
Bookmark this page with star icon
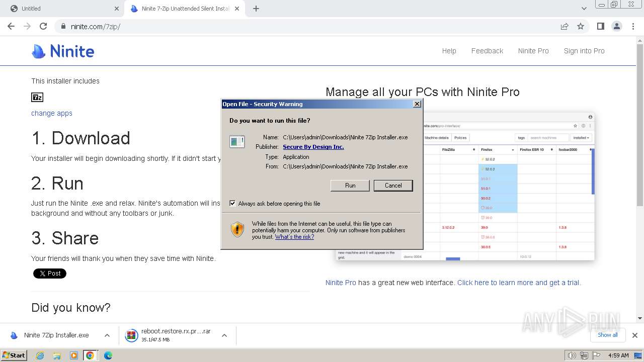point(581,26)
